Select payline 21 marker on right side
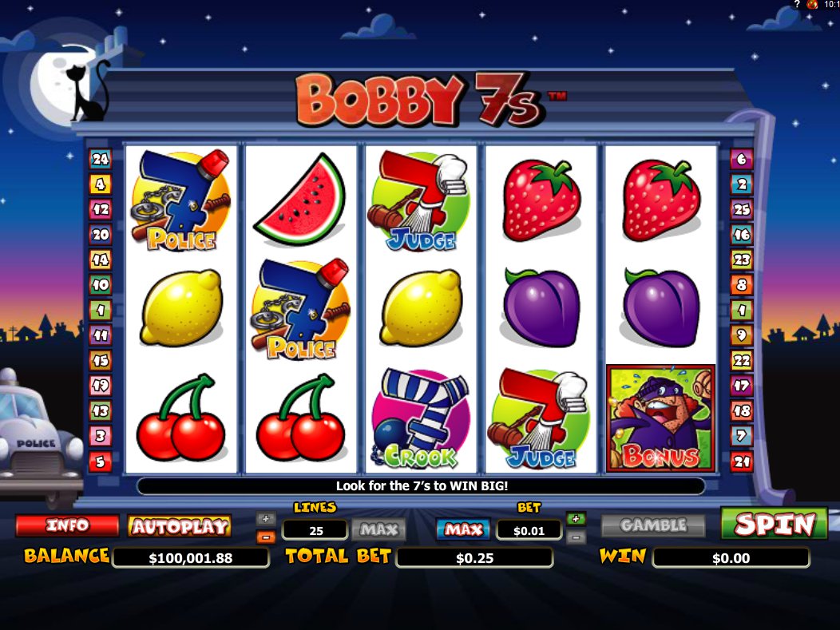This screenshot has width=840, height=630. (x=742, y=461)
